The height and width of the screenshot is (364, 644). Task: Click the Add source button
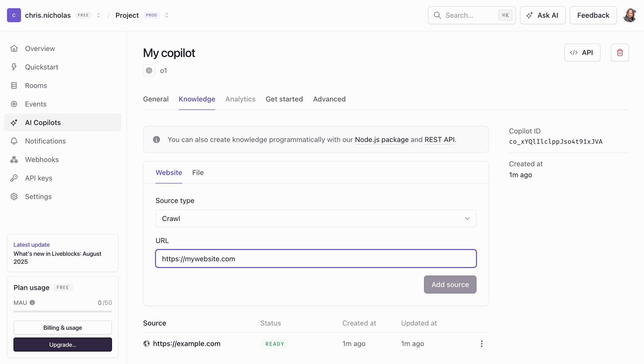[450, 284]
